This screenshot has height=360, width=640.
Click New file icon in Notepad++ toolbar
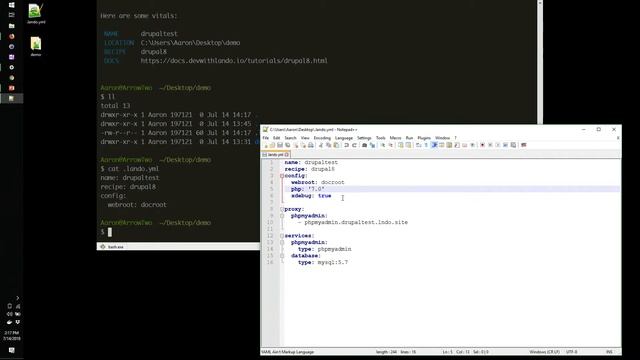pos(266,145)
